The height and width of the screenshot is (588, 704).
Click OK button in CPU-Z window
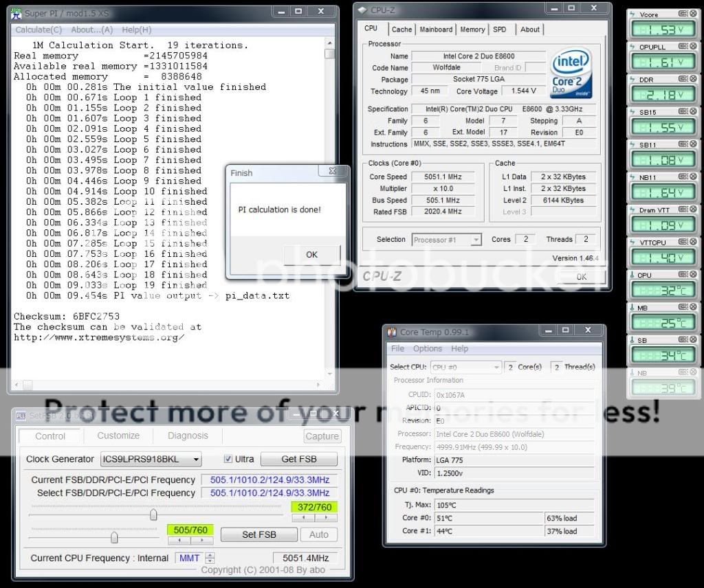[x=582, y=277]
